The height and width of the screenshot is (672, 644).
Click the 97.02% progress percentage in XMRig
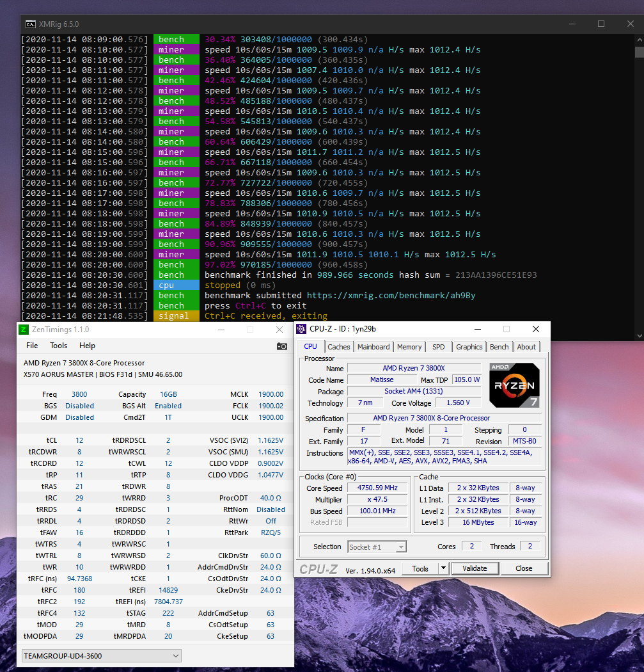tap(219, 264)
